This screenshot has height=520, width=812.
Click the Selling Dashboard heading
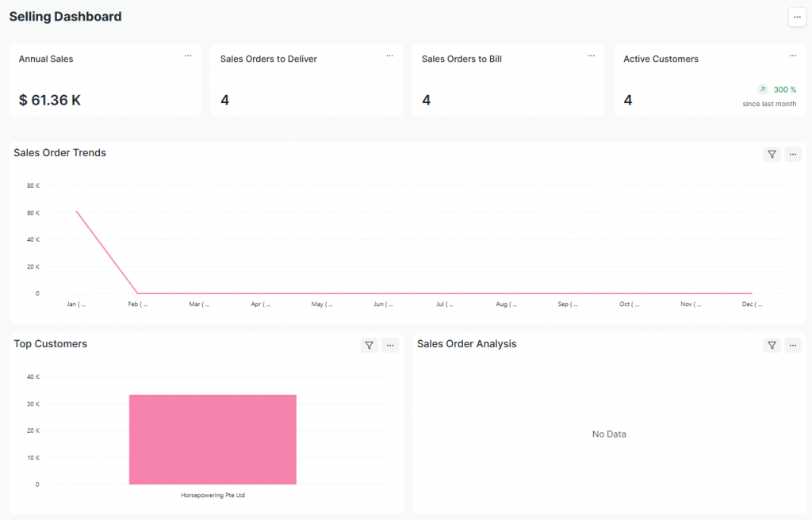point(65,16)
